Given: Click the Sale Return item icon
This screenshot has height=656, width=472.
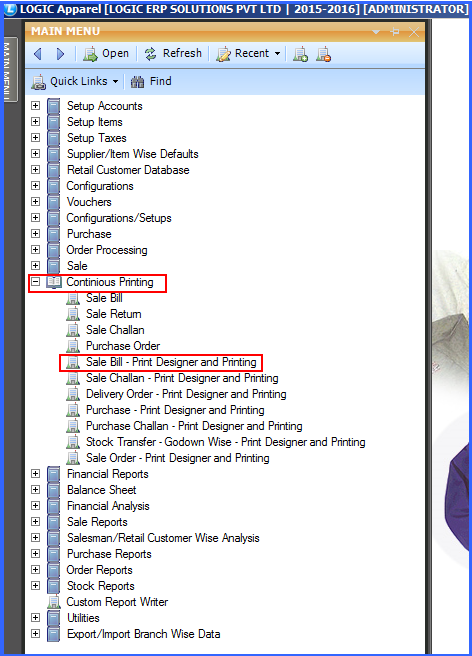Looking at the screenshot, I should [73, 314].
